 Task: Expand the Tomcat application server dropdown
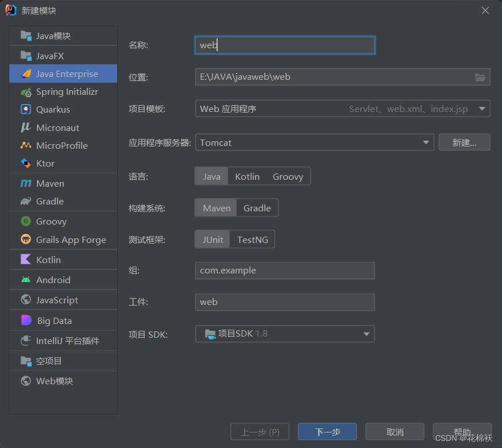(426, 142)
